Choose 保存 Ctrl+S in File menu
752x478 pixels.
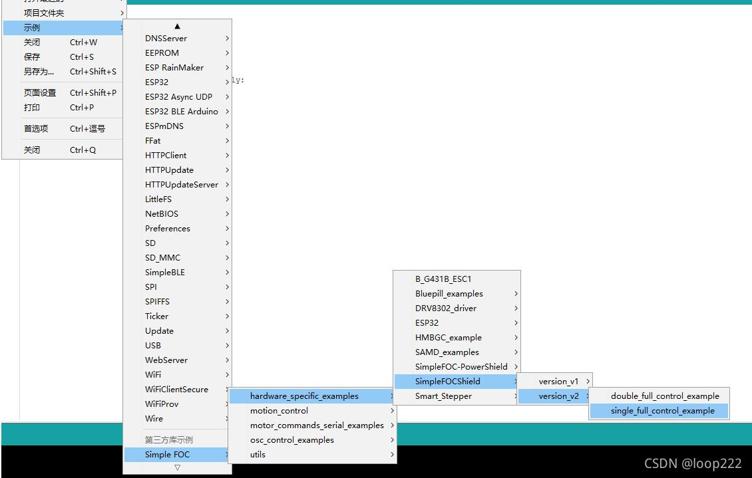pyautogui.click(x=62, y=57)
